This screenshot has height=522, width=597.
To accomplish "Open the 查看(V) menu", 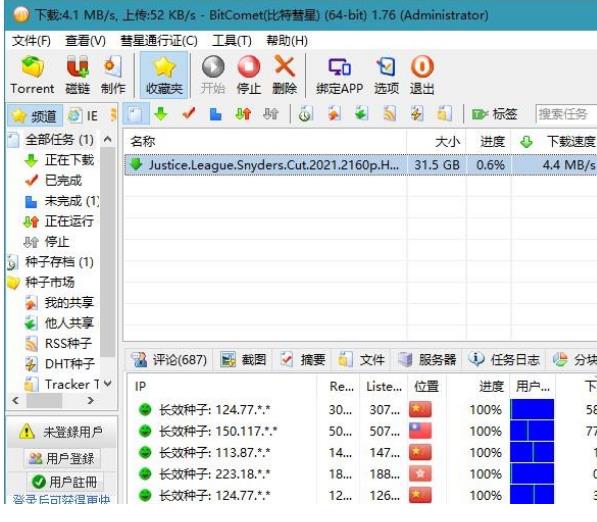I will [85, 40].
